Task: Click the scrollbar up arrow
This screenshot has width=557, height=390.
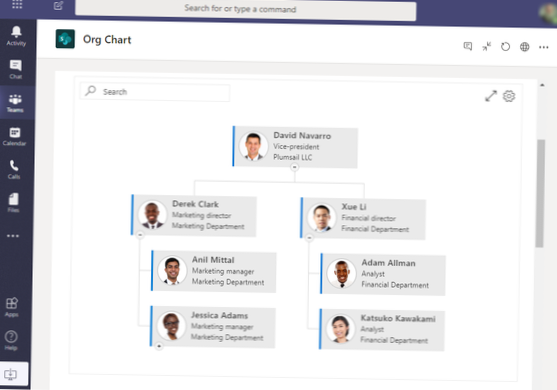Action: pos(542,85)
